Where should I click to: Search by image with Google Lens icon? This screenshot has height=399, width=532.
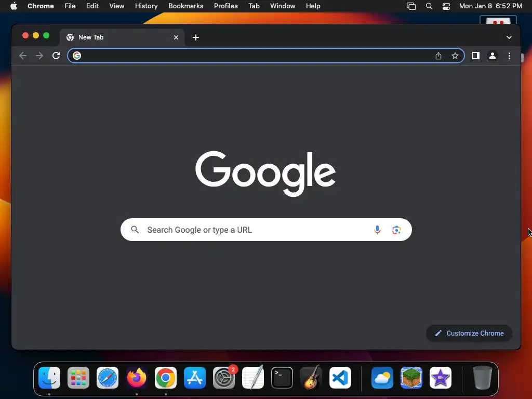point(396,230)
